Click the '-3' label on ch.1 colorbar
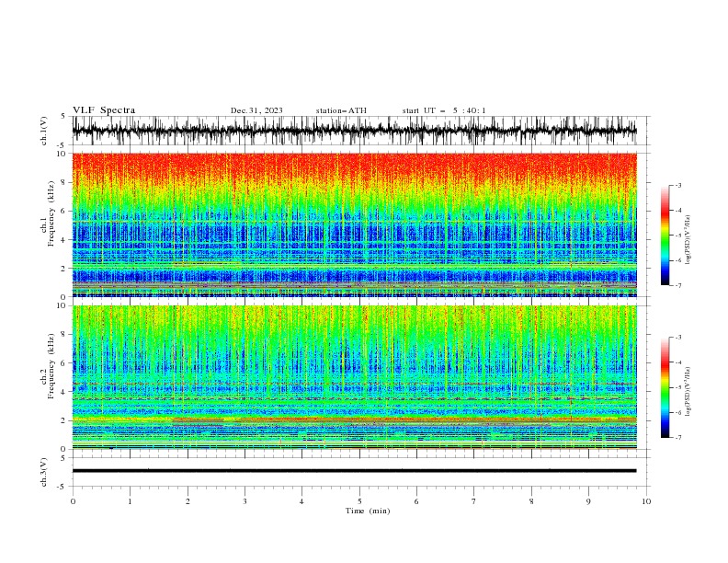This screenshot has width=728, height=563. [x=678, y=185]
